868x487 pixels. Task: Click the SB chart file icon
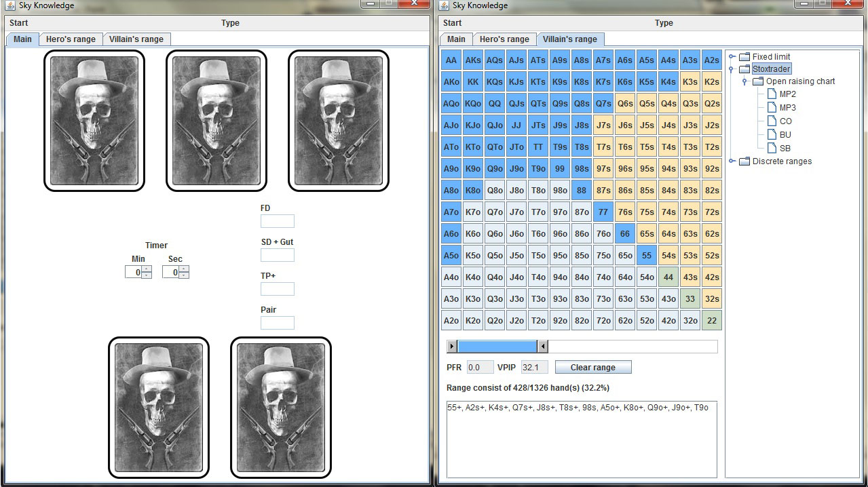point(772,148)
